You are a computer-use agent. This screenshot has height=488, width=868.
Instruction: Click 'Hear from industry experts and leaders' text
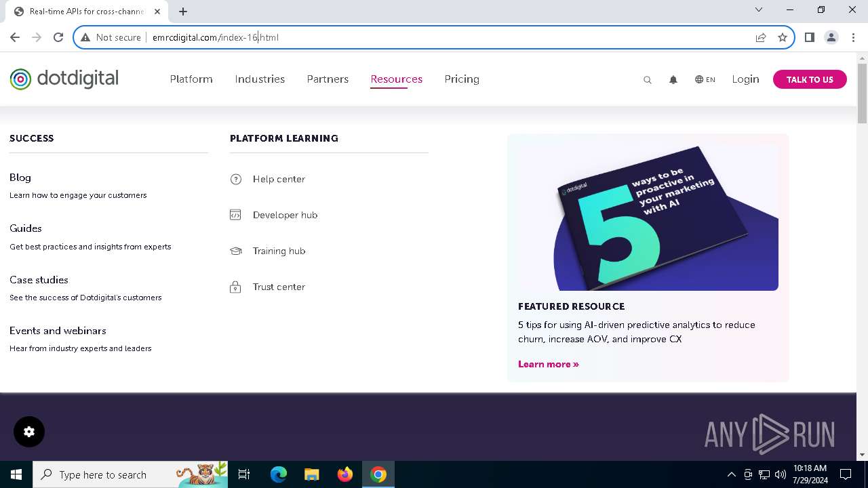(x=81, y=348)
